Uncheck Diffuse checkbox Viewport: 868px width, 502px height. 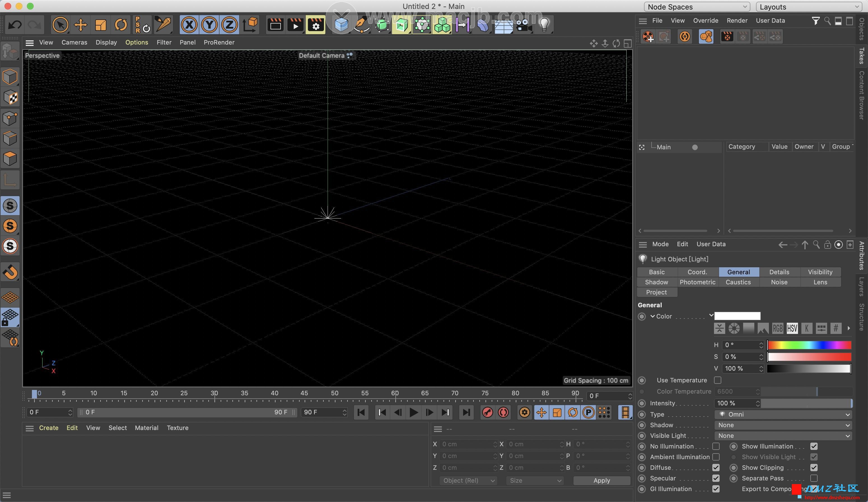[716, 468]
